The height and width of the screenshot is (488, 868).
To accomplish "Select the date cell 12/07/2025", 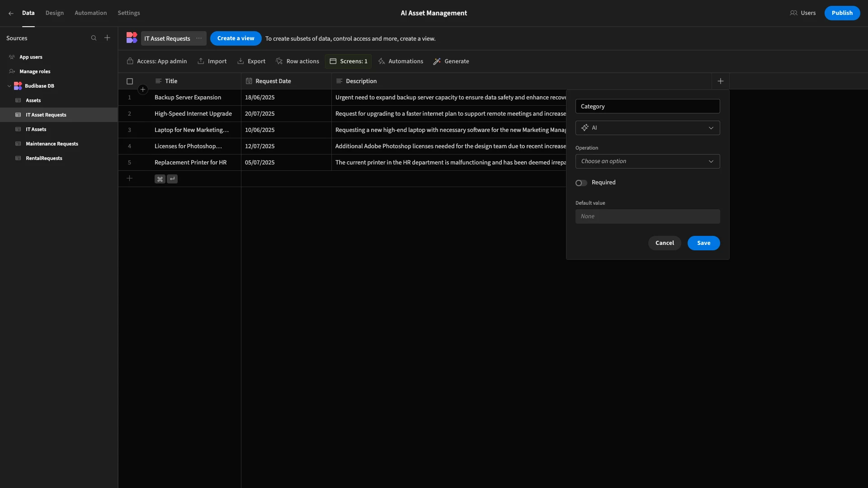I will (x=286, y=146).
